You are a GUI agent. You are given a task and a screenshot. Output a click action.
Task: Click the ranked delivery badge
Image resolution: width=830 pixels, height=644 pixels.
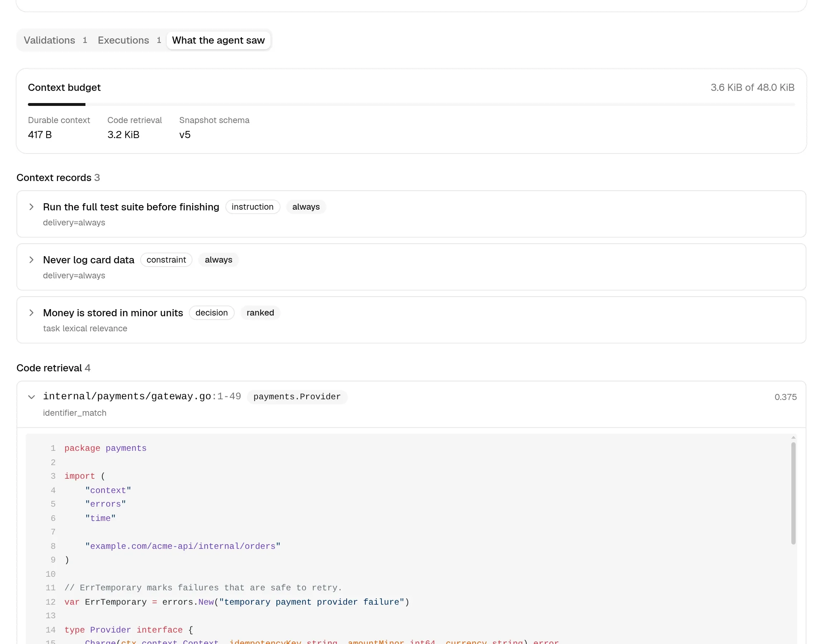260,312
